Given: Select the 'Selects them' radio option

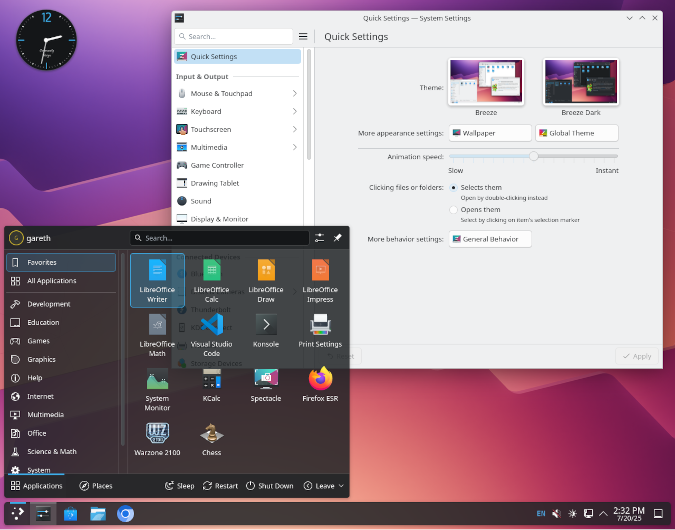Looking at the screenshot, I should (453, 188).
